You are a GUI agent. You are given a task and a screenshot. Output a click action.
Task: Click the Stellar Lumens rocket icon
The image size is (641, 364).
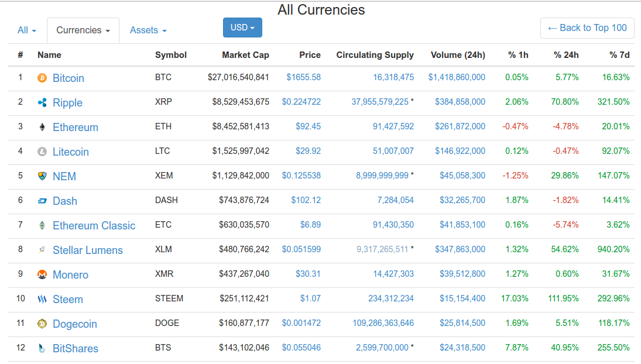pyautogui.click(x=42, y=250)
